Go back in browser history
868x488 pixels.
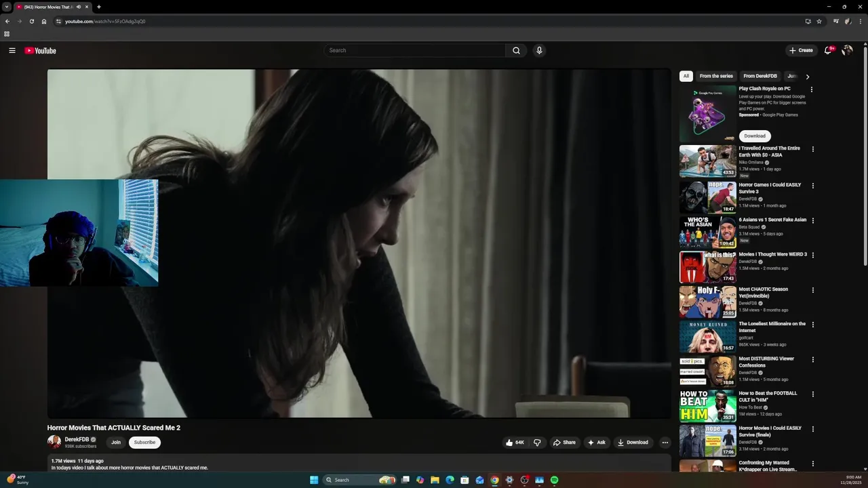pyautogui.click(x=7, y=21)
